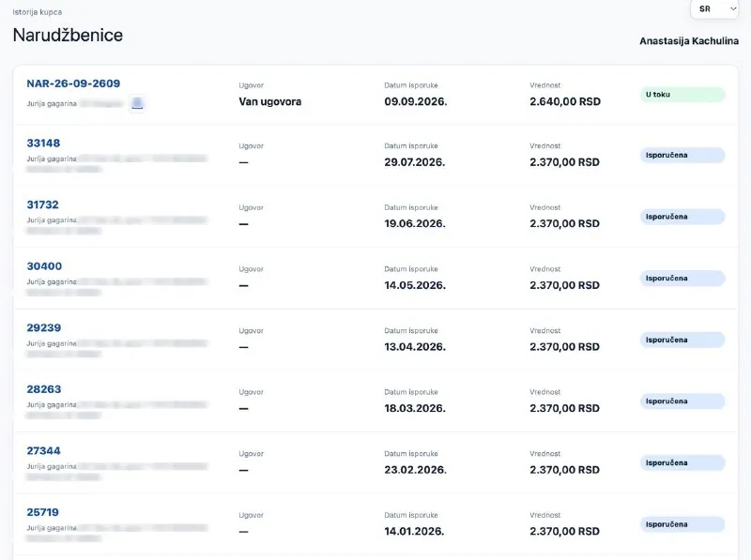
Task: Select the delivery date 14.01.2026.
Action: (x=414, y=531)
